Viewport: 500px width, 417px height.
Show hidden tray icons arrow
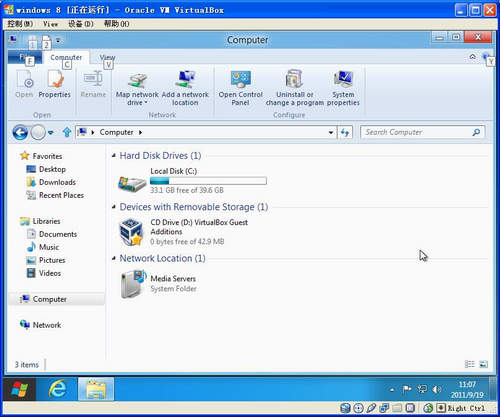[392, 389]
